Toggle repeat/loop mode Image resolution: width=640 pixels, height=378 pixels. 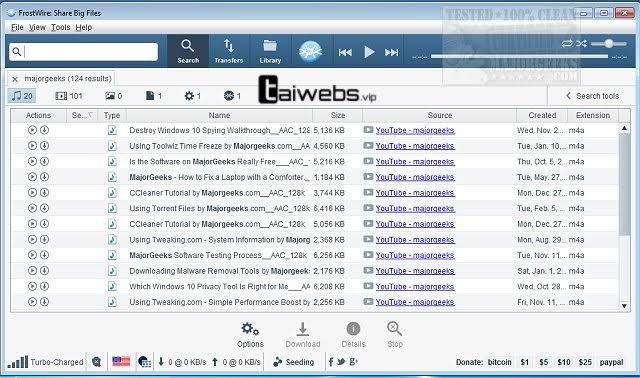567,43
